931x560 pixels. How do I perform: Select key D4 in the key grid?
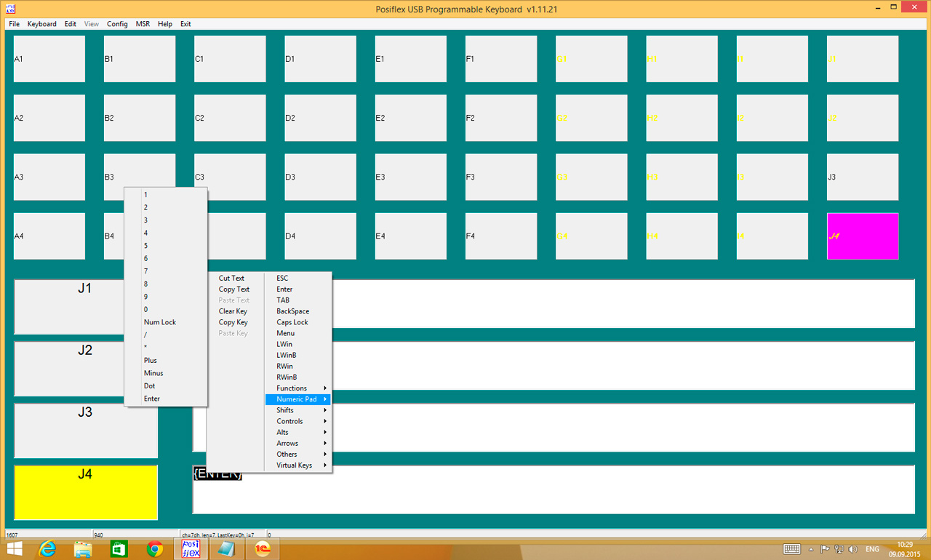coord(321,236)
